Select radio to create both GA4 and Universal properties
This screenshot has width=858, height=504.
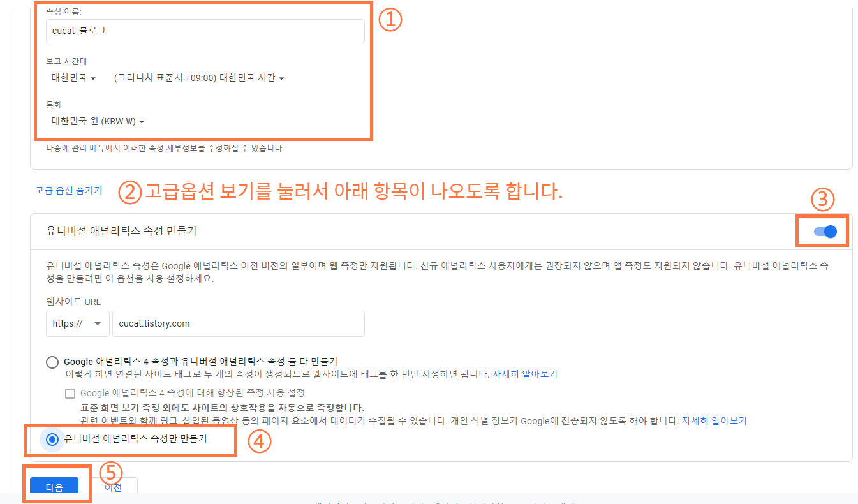52,361
